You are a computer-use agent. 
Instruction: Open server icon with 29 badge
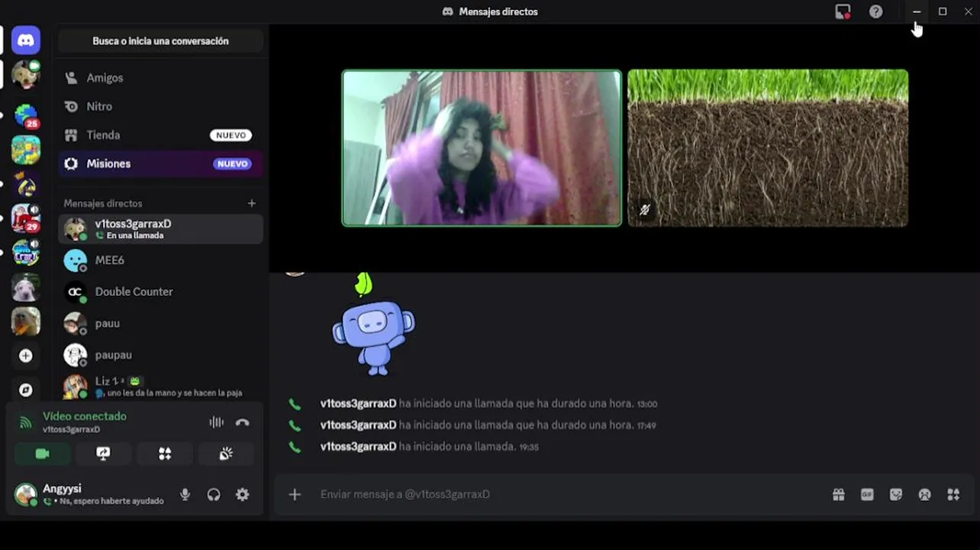(x=26, y=218)
